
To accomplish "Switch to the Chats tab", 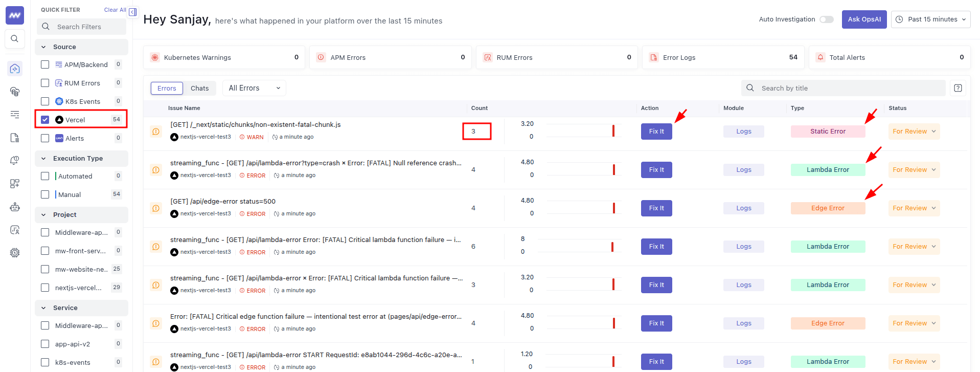I will click(x=199, y=88).
